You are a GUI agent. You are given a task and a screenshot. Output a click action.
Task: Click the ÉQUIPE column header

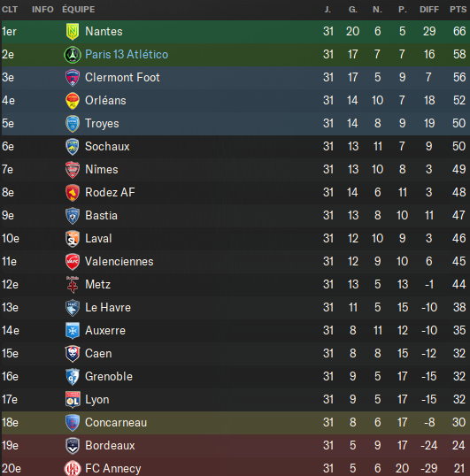click(x=79, y=10)
